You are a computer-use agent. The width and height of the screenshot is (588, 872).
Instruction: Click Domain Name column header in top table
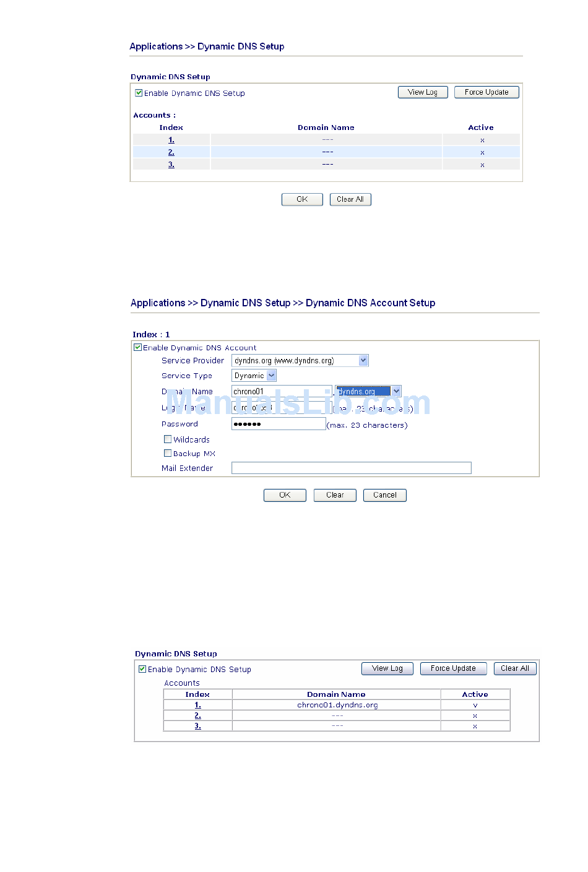click(x=326, y=127)
